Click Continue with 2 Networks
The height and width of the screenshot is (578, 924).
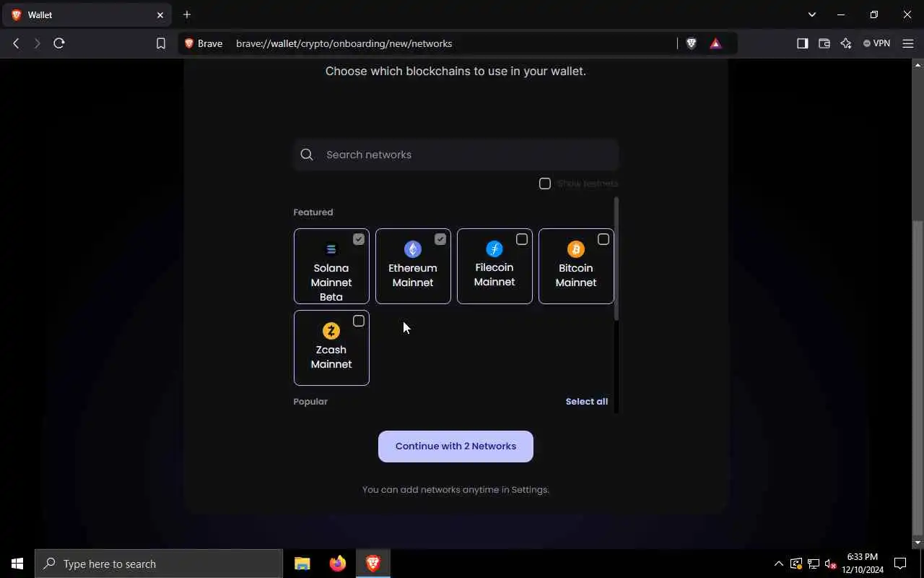click(x=456, y=447)
